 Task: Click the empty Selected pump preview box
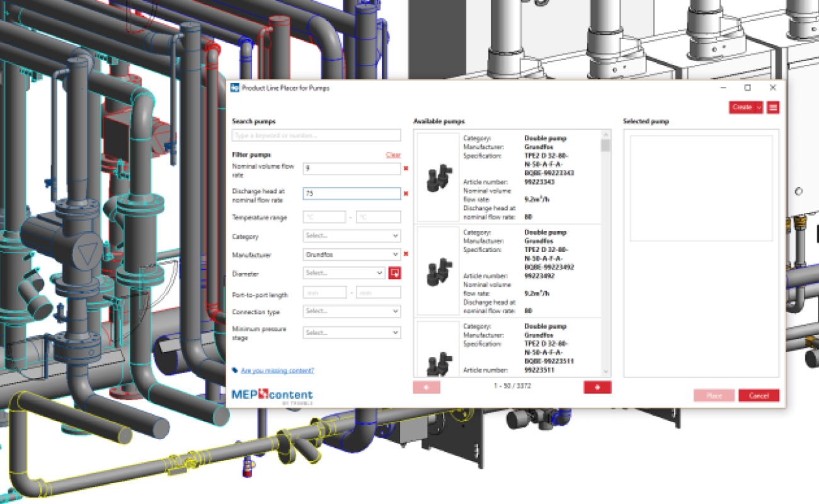(701, 188)
